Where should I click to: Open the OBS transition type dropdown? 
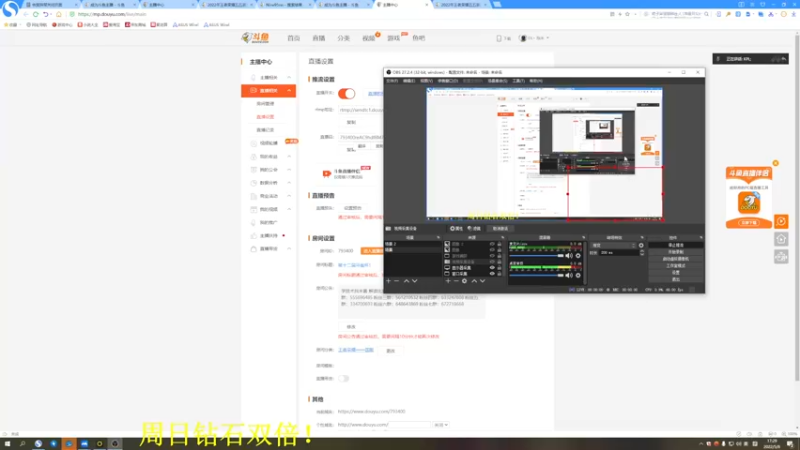click(x=613, y=245)
